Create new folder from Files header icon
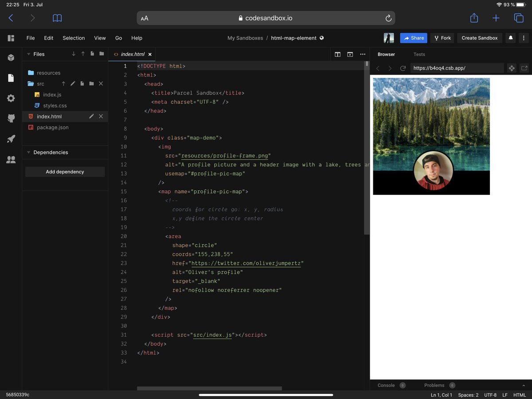Viewport: 532px width, 399px height. (x=102, y=54)
